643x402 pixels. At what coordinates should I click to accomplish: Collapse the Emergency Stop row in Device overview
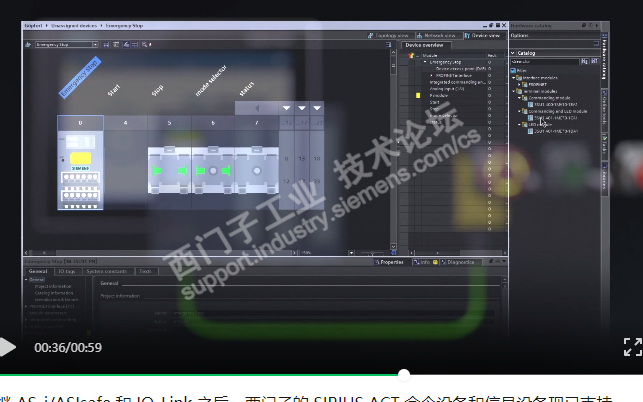(x=425, y=62)
